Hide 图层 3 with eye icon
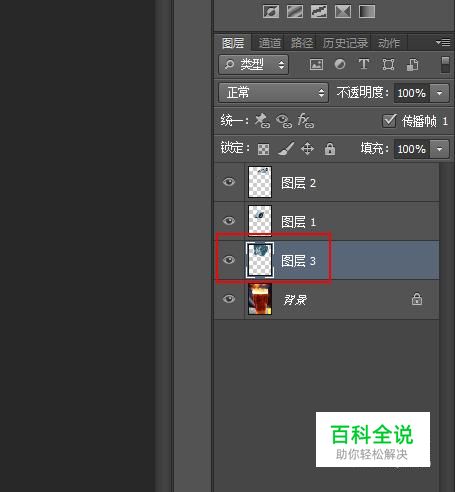This screenshot has height=492, width=455. point(229,260)
